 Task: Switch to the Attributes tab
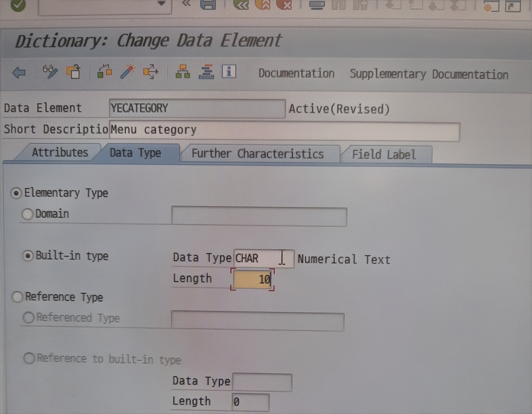point(60,152)
